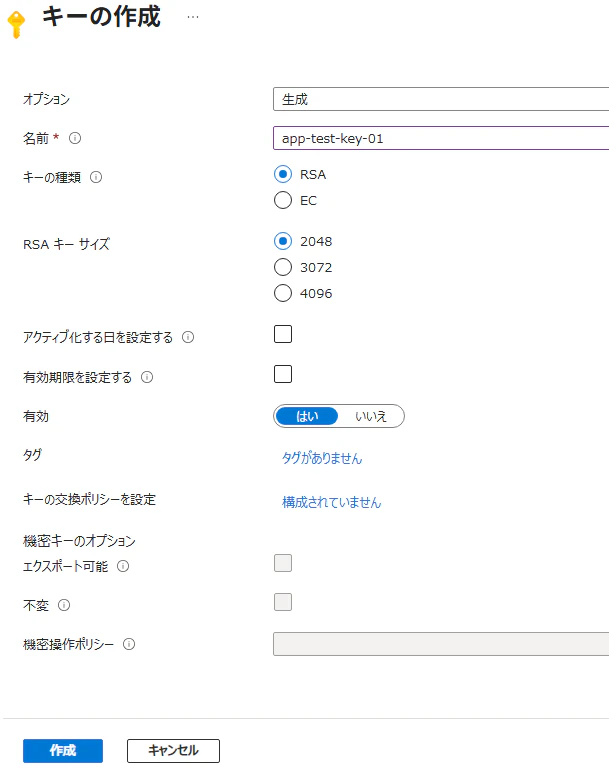
Task: Click the キャンセル button
Action: pyautogui.click(x=173, y=751)
